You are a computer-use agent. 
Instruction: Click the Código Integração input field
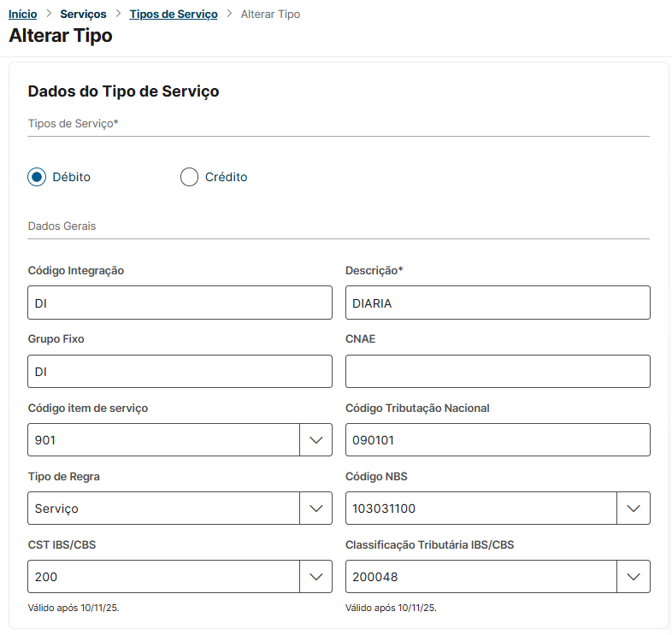tap(180, 303)
